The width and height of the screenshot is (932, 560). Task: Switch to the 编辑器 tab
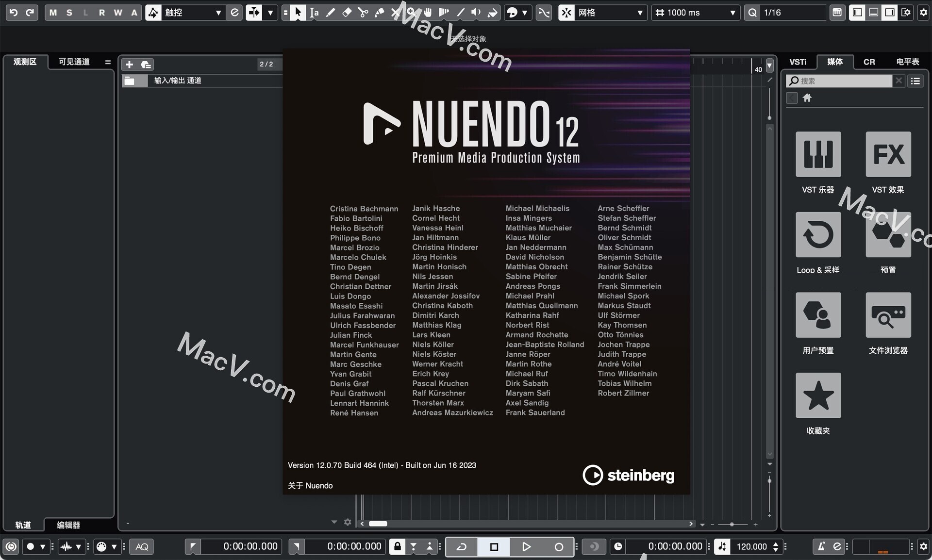(x=68, y=525)
